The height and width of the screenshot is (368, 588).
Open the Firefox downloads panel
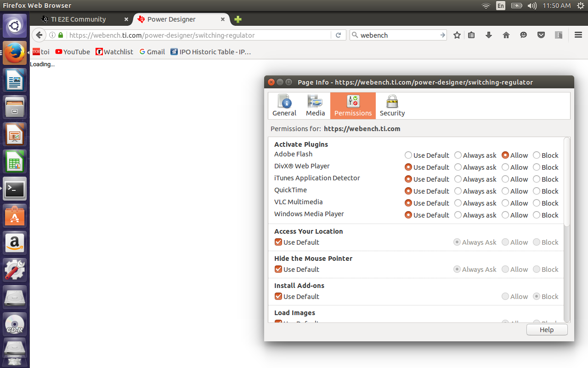[x=489, y=35]
